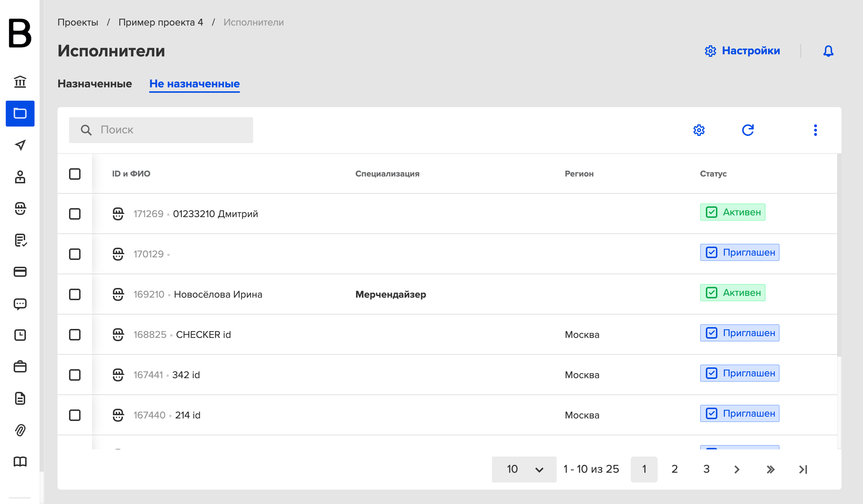
Task: Go to next page with chevron arrow
Action: tap(736, 469)
